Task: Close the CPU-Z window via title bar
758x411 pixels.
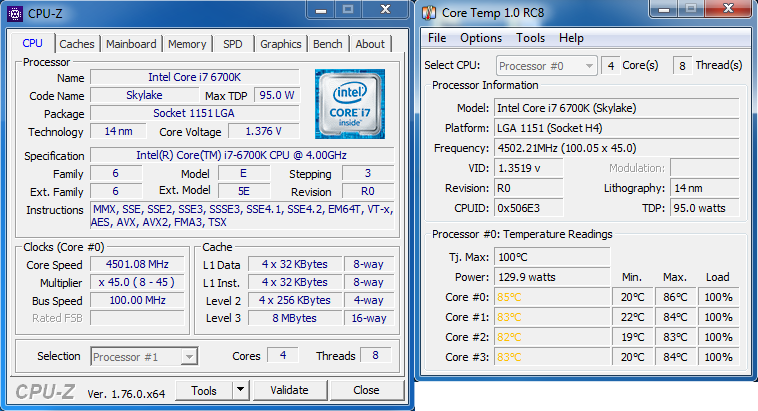Action: tap(385, 9)
